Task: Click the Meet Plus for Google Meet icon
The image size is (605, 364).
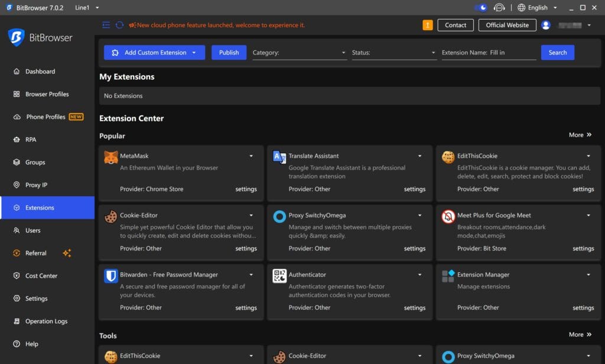Action: [448, 216]
